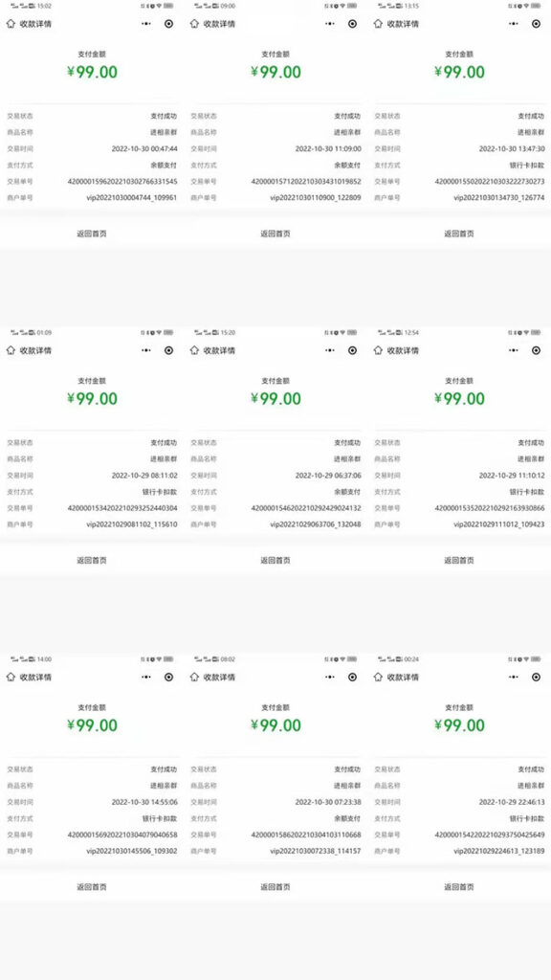Open the three-dot menu in the 15:20 screenshot
The width and height of the screenshot is (551, 980).
pyautogui.click(x=330, y=350)
